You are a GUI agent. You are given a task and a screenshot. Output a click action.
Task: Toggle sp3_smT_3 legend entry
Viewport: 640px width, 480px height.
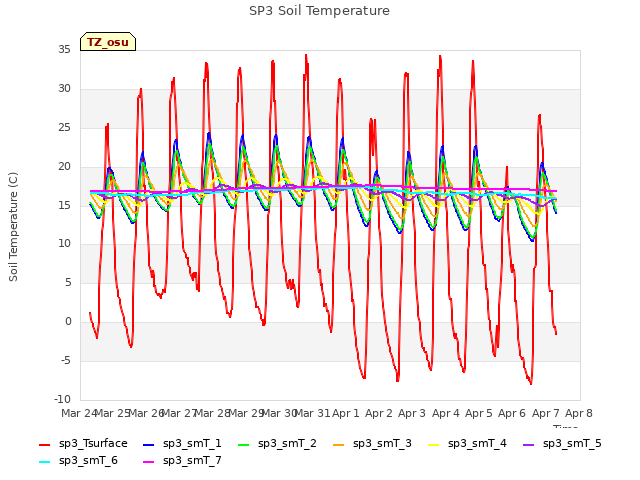pyautogui.click(x=372, y=444)
